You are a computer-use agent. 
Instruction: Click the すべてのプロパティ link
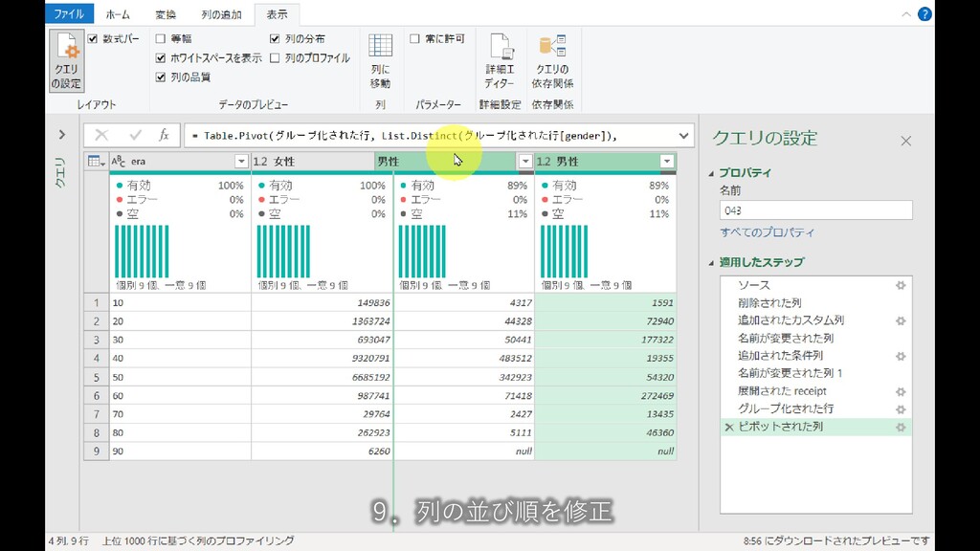pos(767,232)
